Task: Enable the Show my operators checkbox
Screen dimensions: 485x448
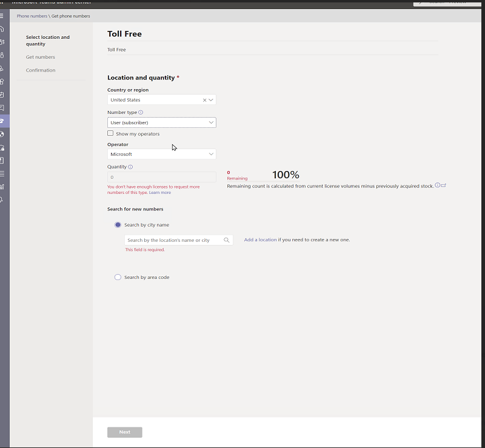Action: [110, 133]
